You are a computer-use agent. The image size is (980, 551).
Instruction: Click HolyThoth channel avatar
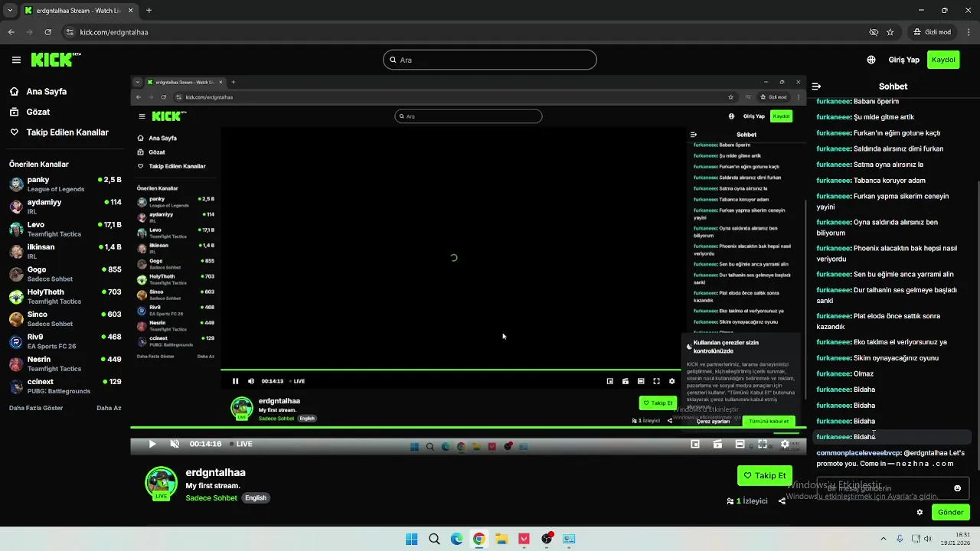[x=16, y=297]
